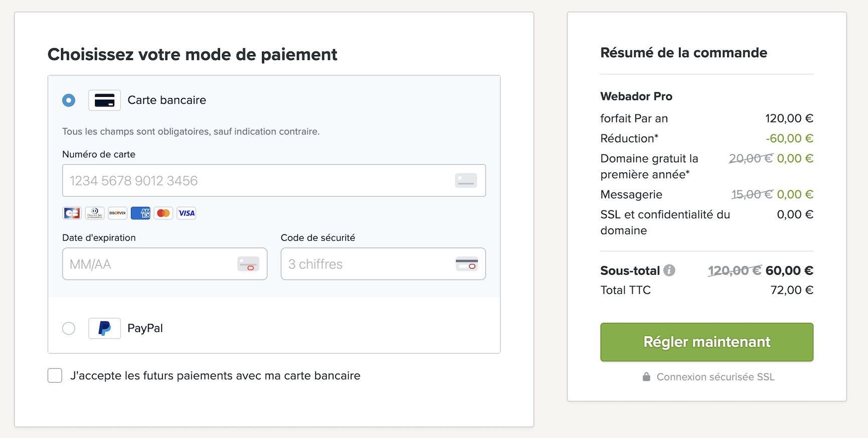This screenshot has height=438, width=868.
Task: Click the Sous-total info icon
Action: 669,271
